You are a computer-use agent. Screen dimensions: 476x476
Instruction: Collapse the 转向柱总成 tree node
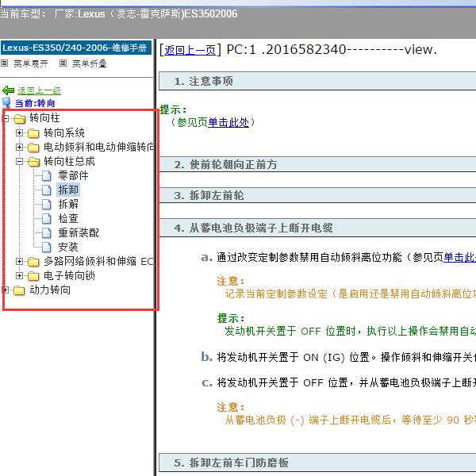[x=19, y=161]
